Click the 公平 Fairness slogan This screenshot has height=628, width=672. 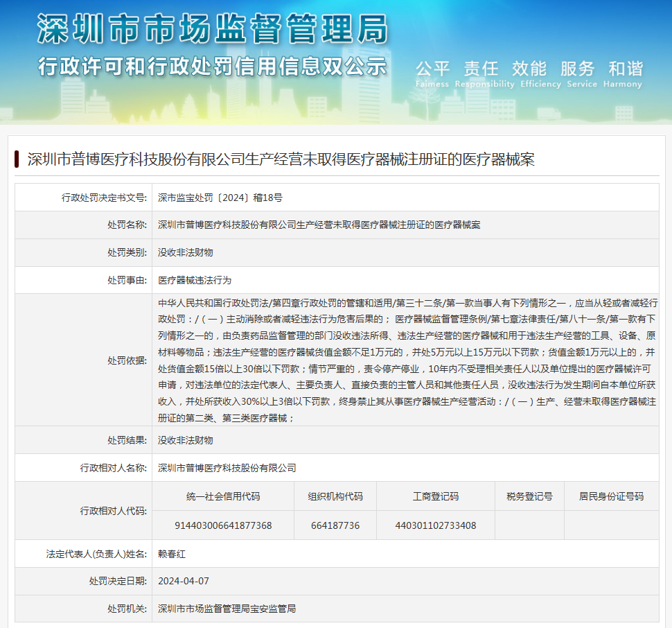(x=432, y=74)
